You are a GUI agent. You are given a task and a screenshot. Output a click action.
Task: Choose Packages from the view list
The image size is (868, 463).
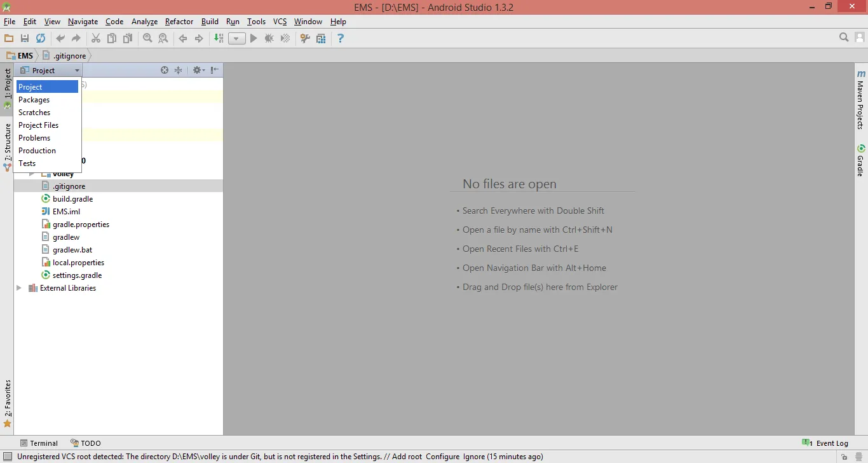point(48,99)
